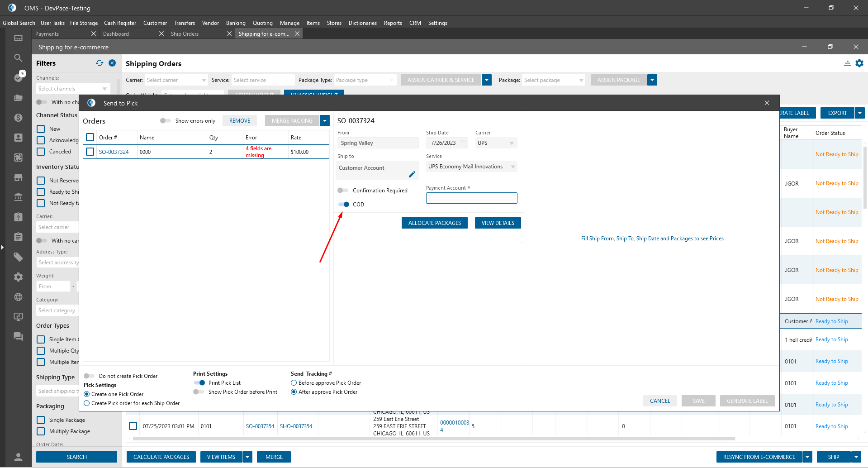Open the Select channels filter dropdown
The image size is (868, 468).
73,89
